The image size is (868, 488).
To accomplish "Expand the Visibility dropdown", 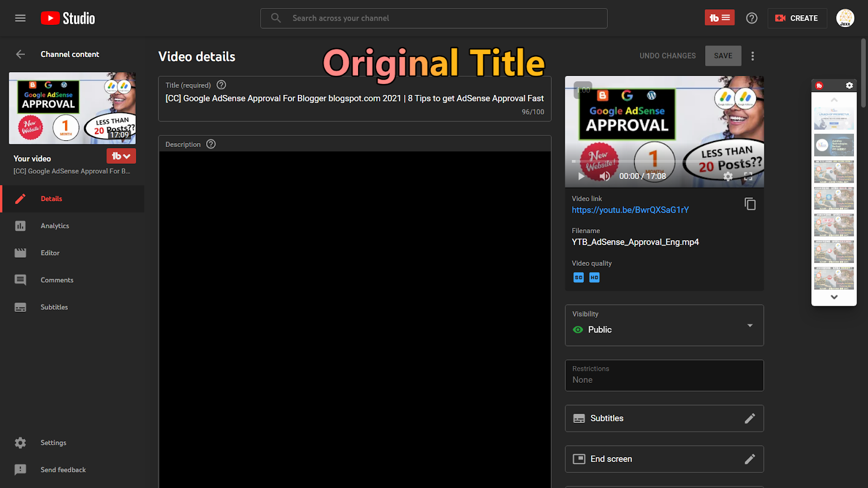I will (x=665, y=325).
